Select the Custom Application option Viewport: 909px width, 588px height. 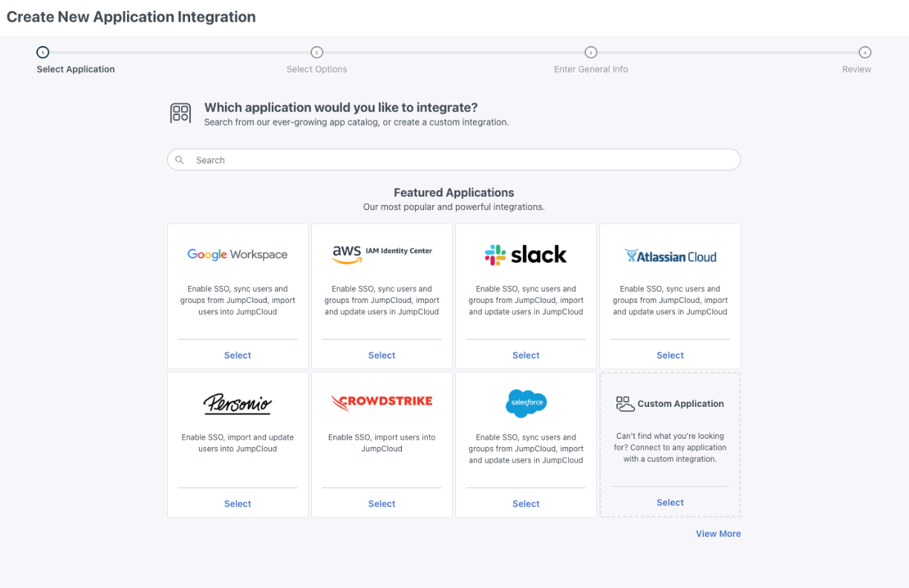point(670,503)
